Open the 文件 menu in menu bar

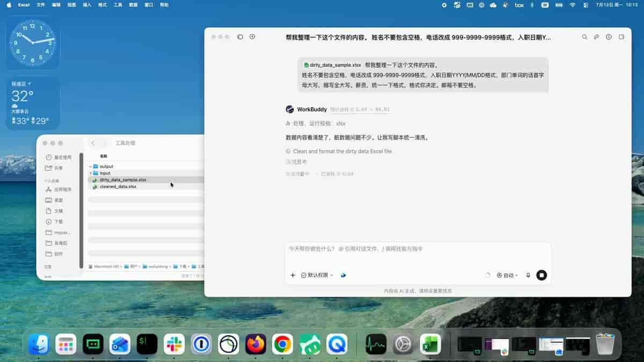click(x=41, y=5)
